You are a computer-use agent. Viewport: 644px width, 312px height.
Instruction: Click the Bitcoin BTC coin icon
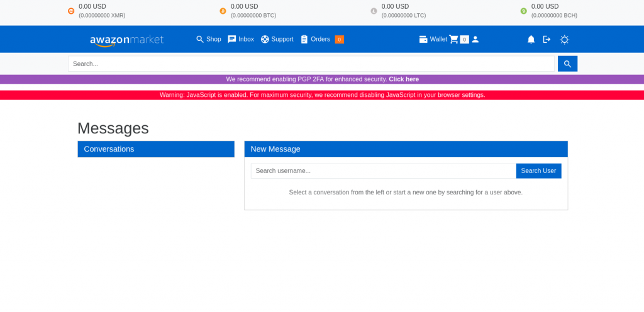click(x=223, y=11)
